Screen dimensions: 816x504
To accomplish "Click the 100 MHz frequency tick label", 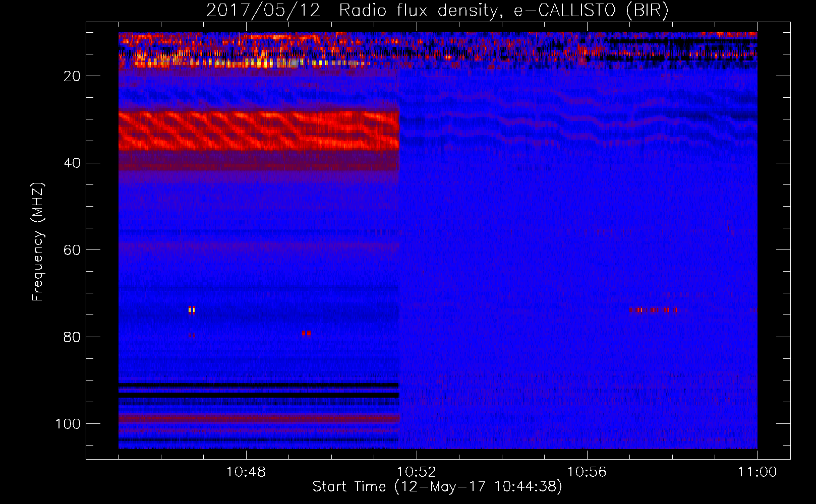I will point(69,424).
